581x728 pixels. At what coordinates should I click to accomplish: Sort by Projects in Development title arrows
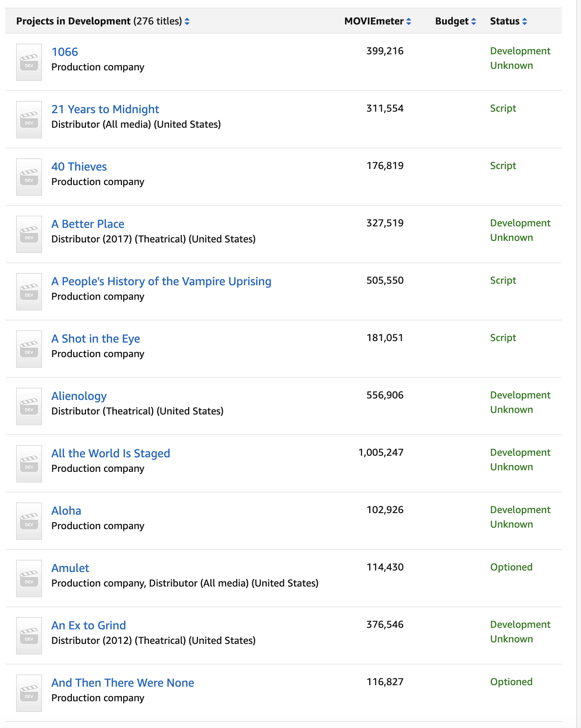[187, 21]
